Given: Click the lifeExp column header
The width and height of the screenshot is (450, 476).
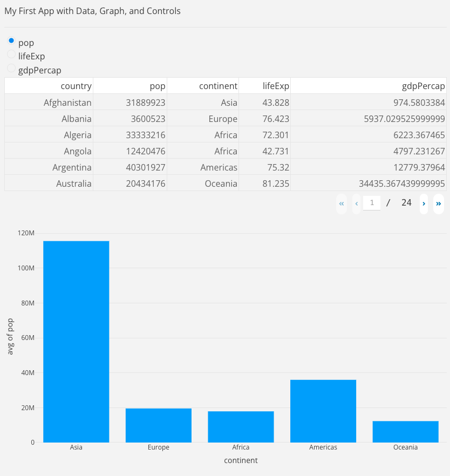Looking at the screenshot, I should [x=276, y=86].
